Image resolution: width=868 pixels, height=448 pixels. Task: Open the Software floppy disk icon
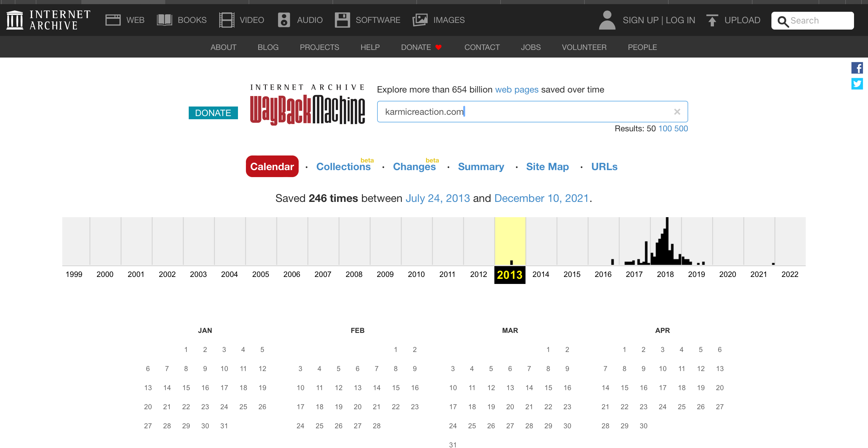342,20
